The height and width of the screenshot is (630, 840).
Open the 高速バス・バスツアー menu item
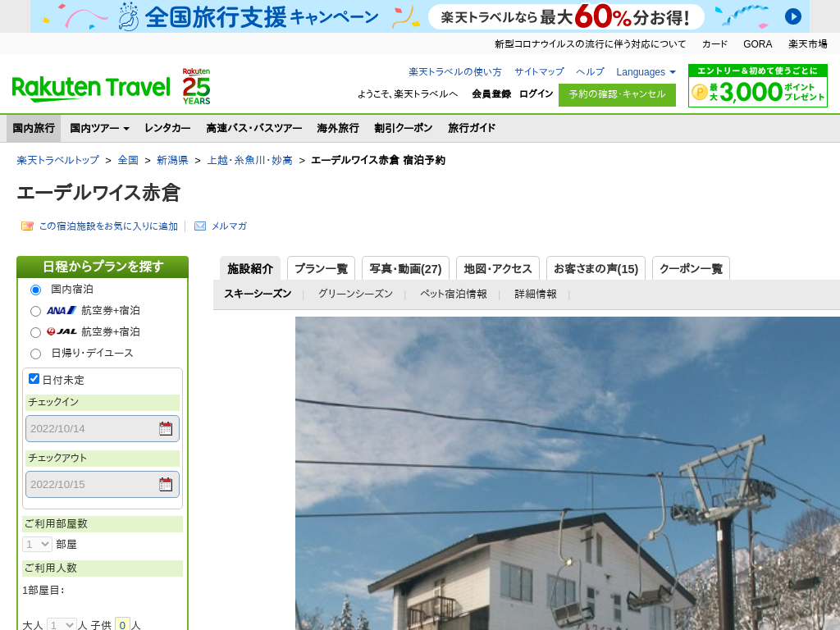click(x=254, y=128)
